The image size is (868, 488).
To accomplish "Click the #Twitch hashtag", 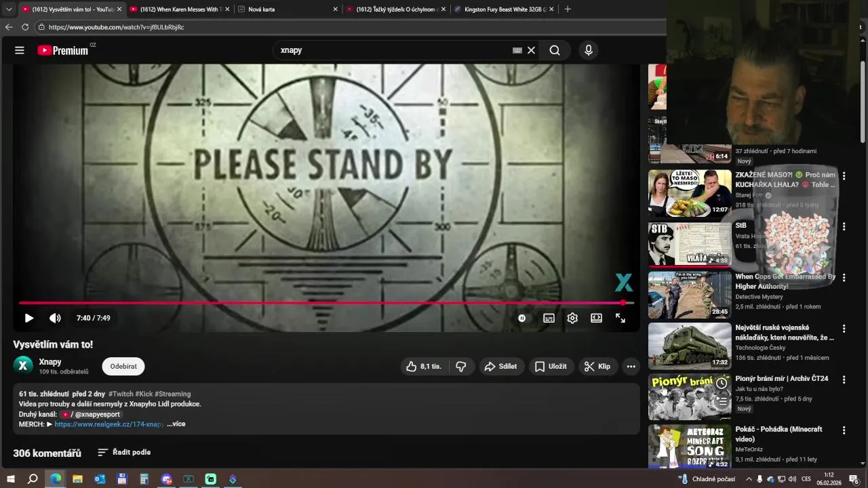I will 121,394.
